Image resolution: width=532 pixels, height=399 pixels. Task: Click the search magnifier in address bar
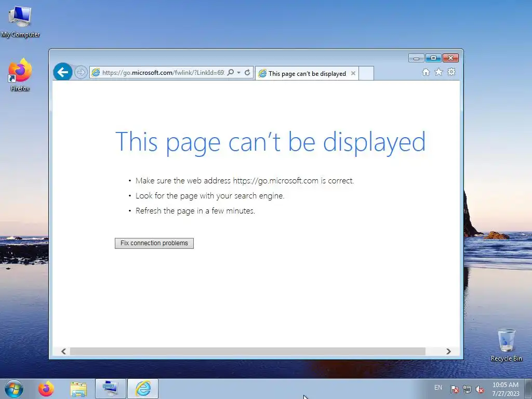pyautogui.click(x=230, y=73)
